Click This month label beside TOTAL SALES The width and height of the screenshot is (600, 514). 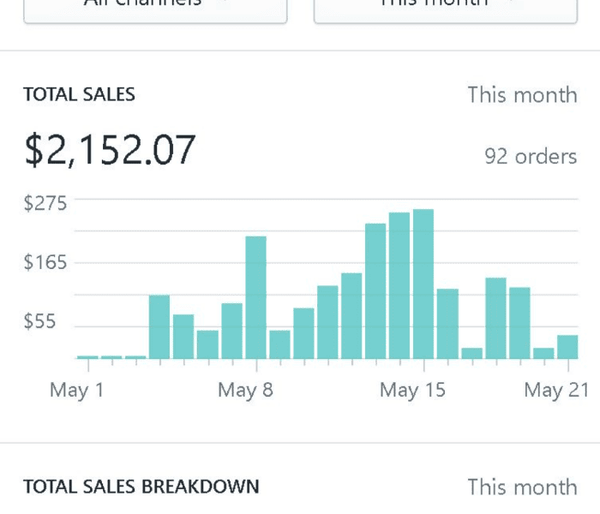pos(522,95)
